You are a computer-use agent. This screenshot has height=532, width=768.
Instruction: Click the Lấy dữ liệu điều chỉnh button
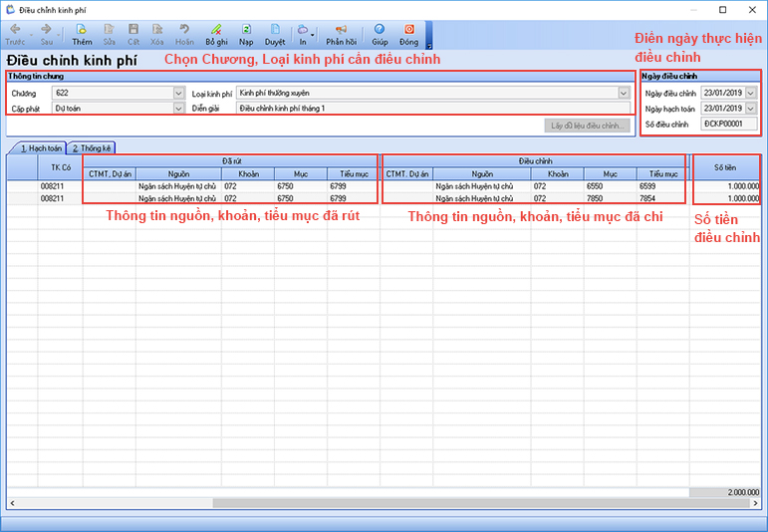click(588, 126)
